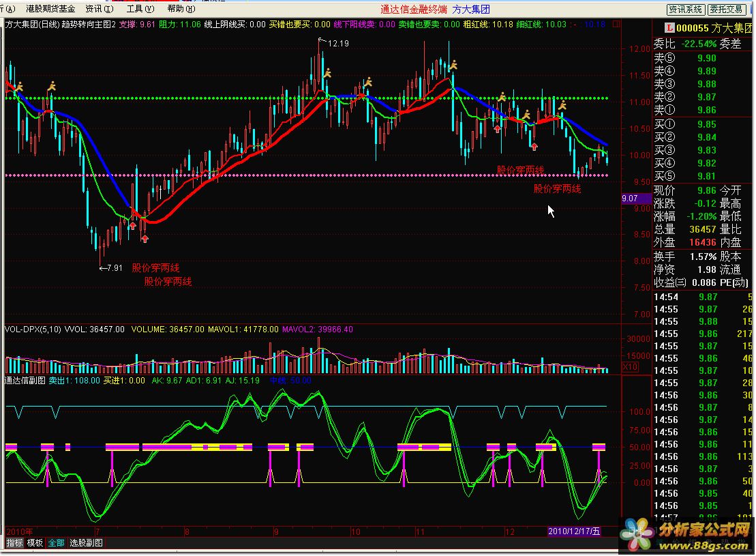Click the stock code 000055 方大集团 title
This screenshot has width=756, height=556.
714,28
